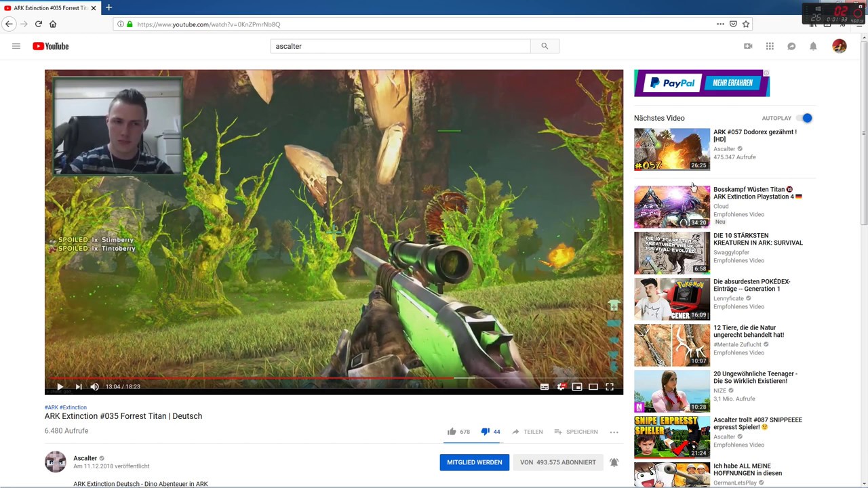Open the 12 Tiere video thumbnail
The image size is (868, 488).
[672, 345]
